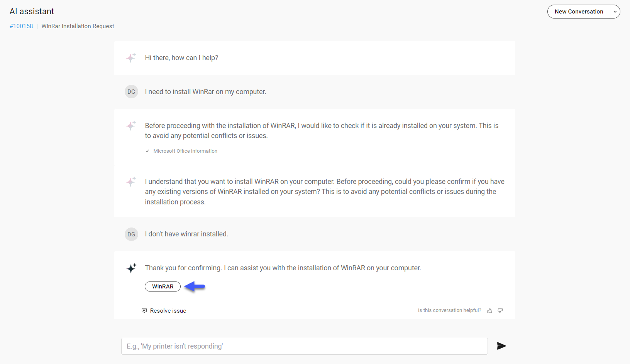Image resolution: width=630 pixels, height=364 pixels.
Task: Select the WinRAR suggestion chip
Action: click(163, 286)
